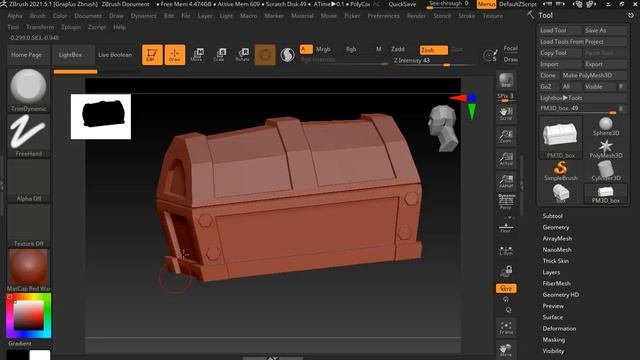Toggle the camera lock button
This screenshot has width=640, height=360.
(x=506, y=271)
